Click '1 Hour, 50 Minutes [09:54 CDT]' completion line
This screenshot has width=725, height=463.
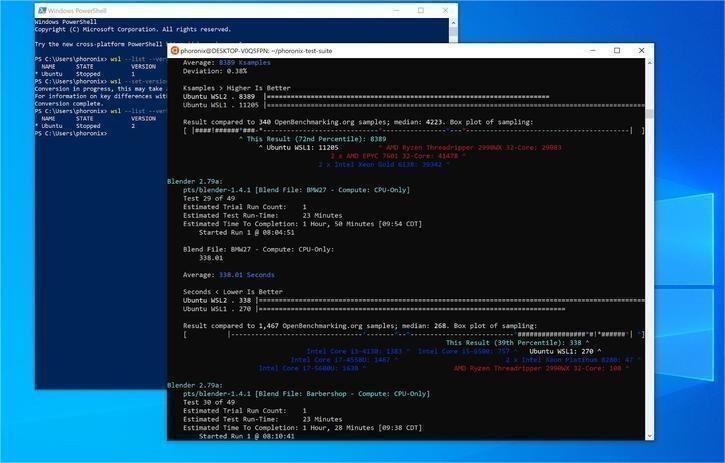tap(302, 224)
